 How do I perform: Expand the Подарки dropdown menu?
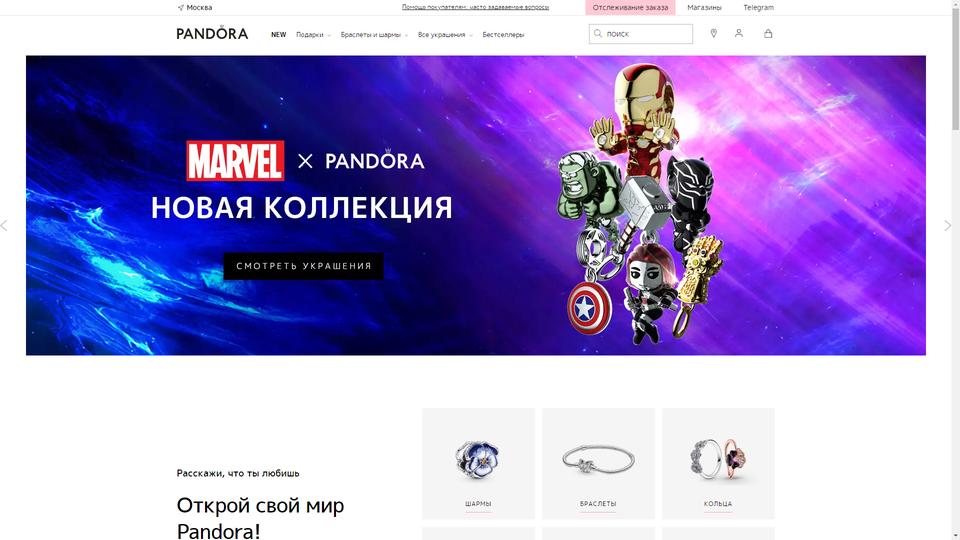313,35
